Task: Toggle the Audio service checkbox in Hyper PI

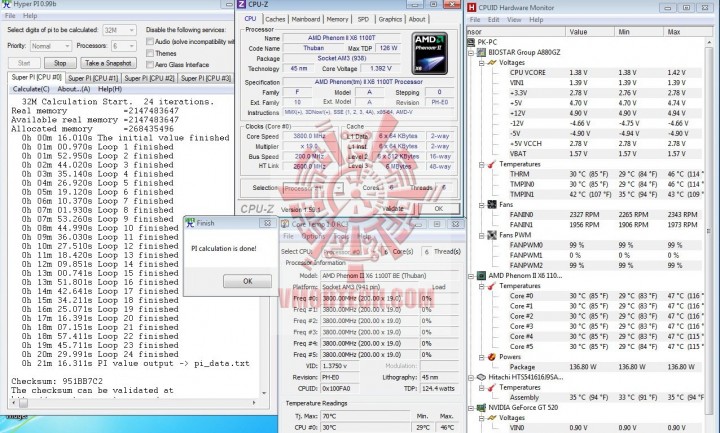Action: [x=150, y=41]
